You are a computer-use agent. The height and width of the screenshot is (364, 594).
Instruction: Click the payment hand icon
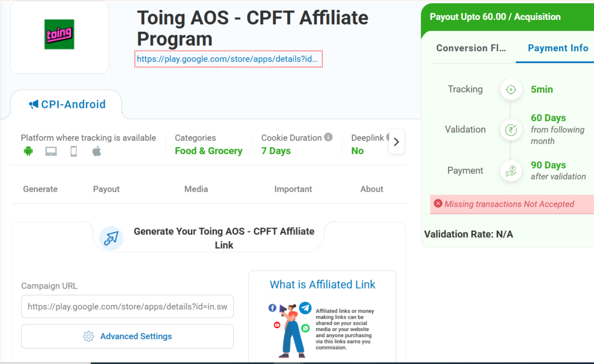(x=511, y=170)
